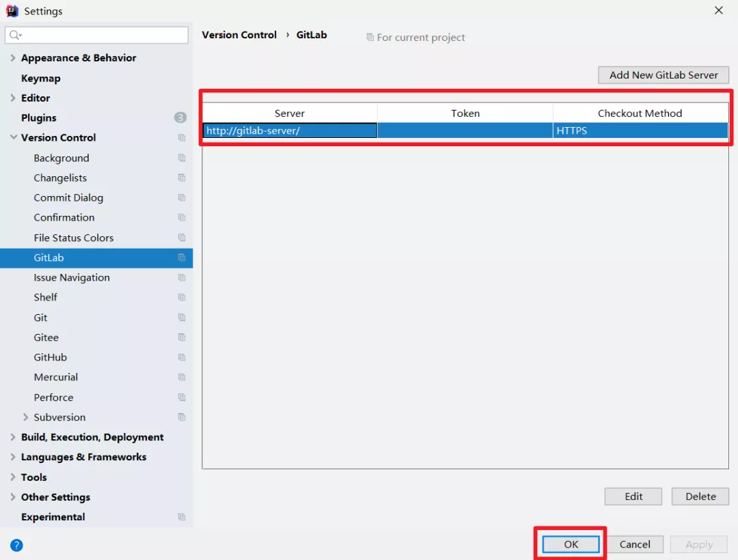Focus the settings search field

pyautogui.click(x=97, y=35)
